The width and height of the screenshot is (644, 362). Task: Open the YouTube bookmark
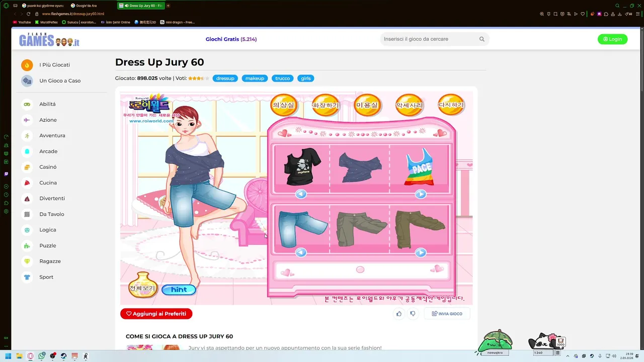click(22, 22)
